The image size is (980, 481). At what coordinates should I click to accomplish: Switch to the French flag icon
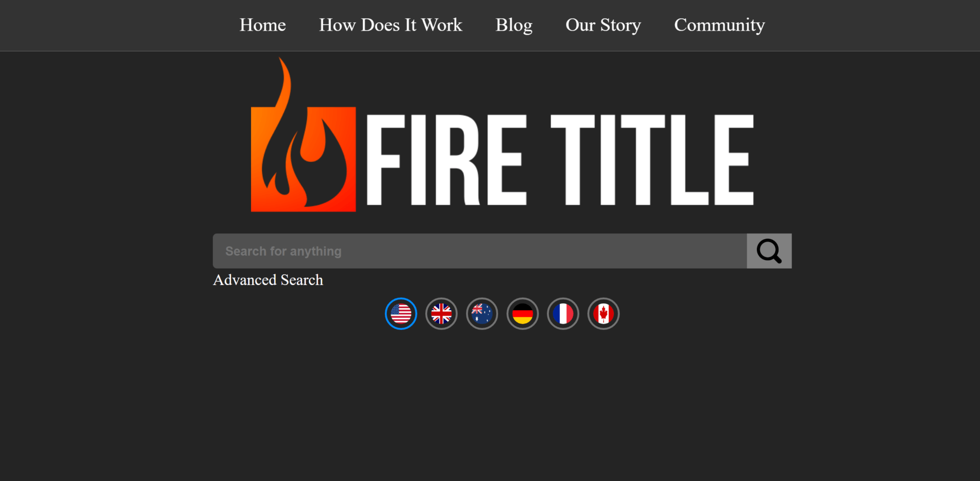tap(563, 314)
